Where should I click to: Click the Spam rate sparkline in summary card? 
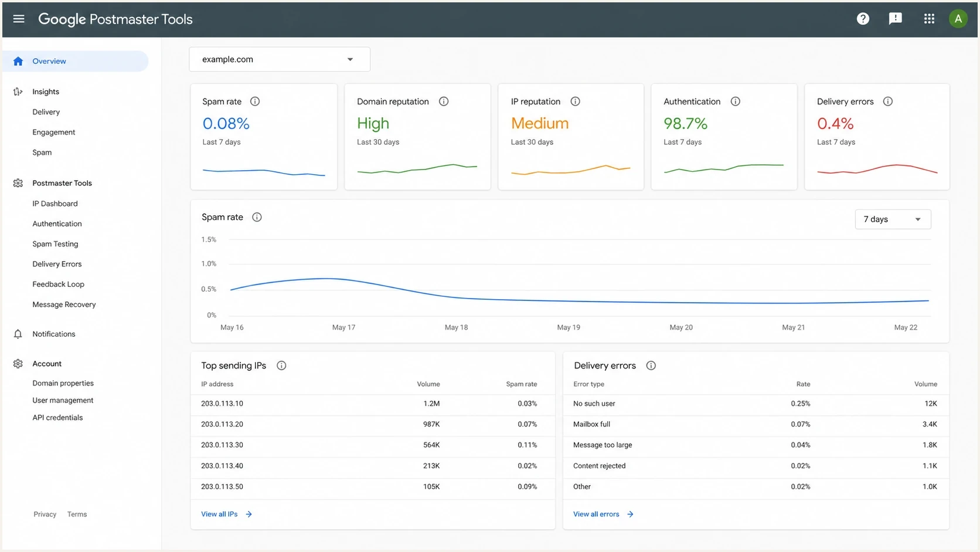264,172
